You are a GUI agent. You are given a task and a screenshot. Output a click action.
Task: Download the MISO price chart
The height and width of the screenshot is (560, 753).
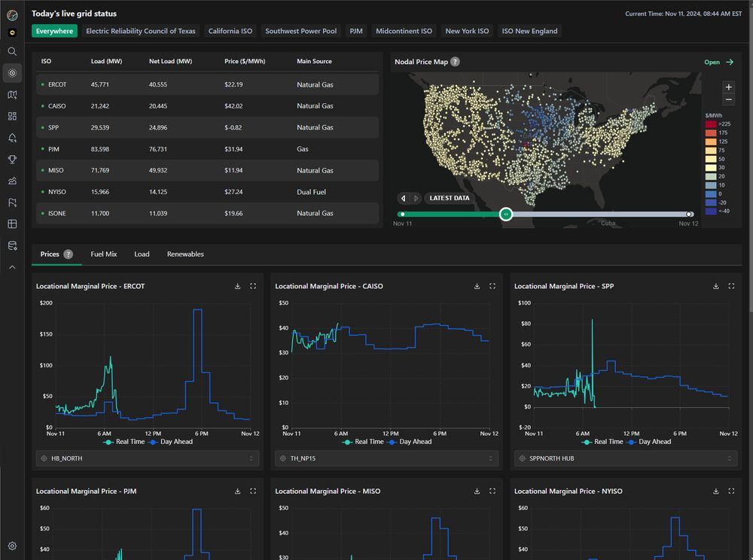click(x=477, y=491)
